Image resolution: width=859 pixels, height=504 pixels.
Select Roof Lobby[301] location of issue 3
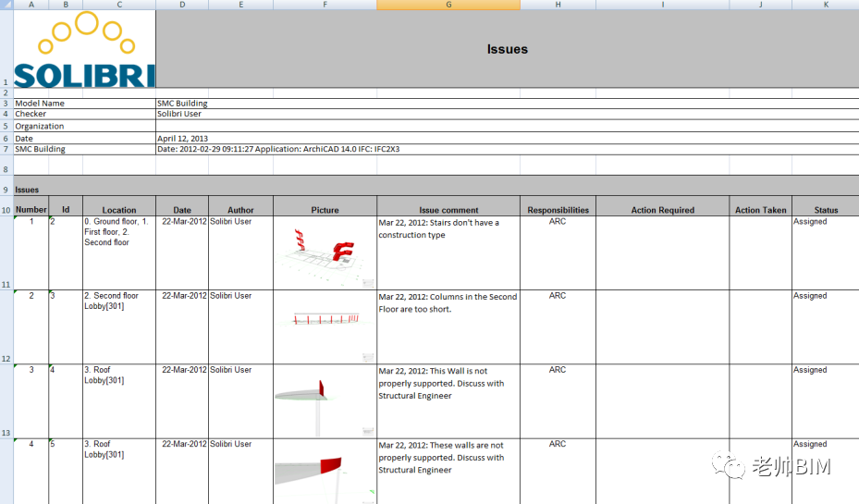(119, 401)
